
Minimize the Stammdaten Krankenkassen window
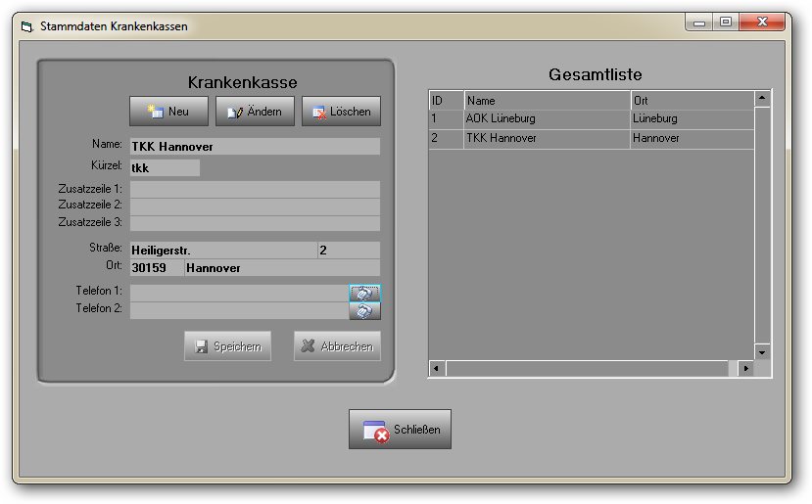(699, 23)
